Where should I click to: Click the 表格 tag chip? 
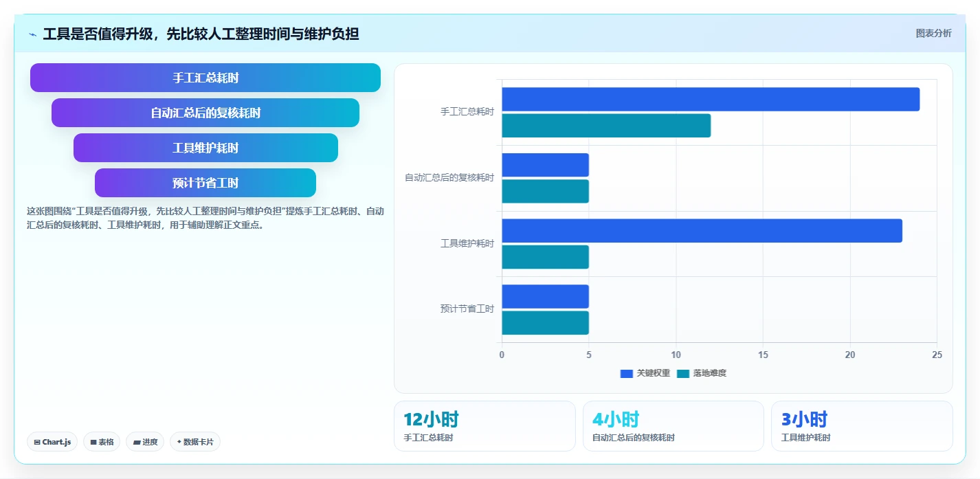click(102, 442)
